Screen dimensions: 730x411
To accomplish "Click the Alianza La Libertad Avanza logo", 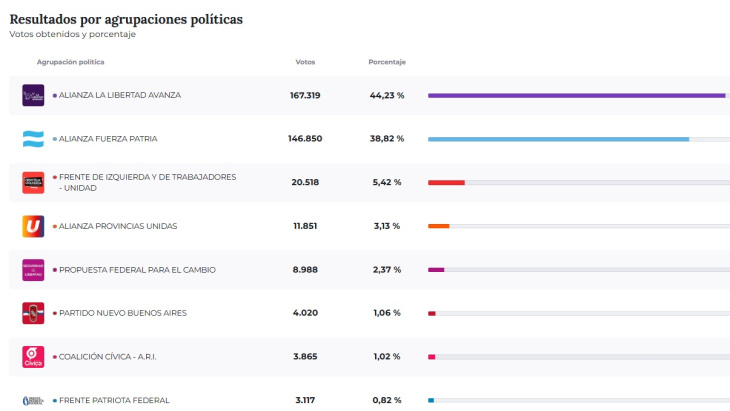I will pos(33,95).
